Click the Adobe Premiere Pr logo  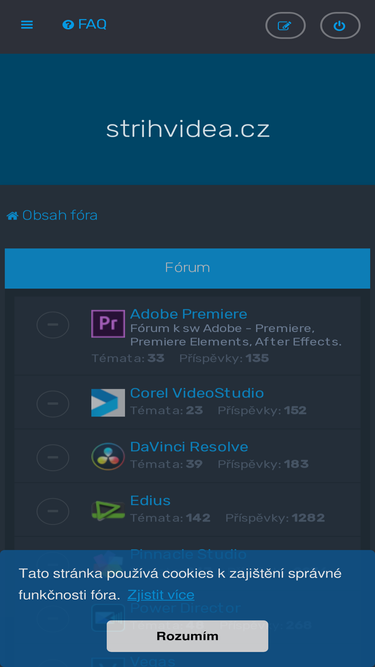[x=108, y=324]
